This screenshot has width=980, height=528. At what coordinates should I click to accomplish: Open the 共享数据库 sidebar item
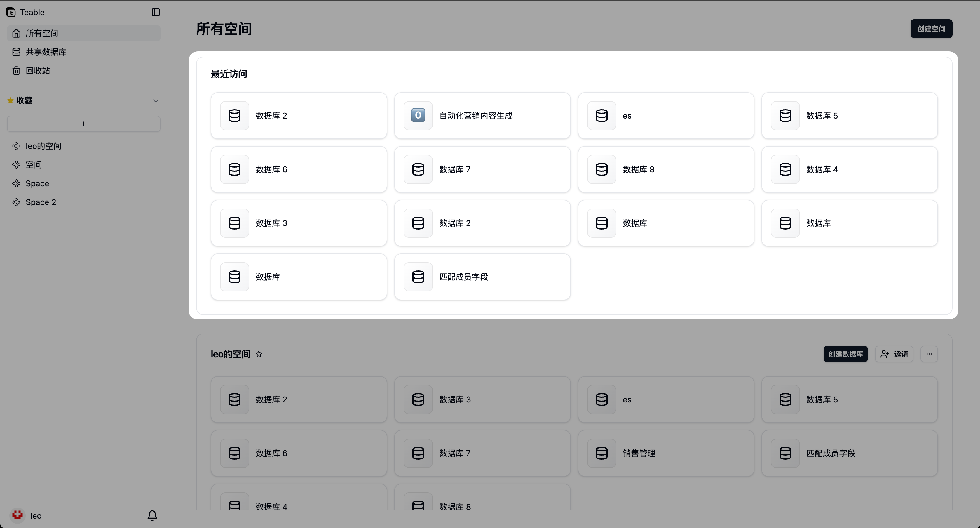(x=46, y=52)
